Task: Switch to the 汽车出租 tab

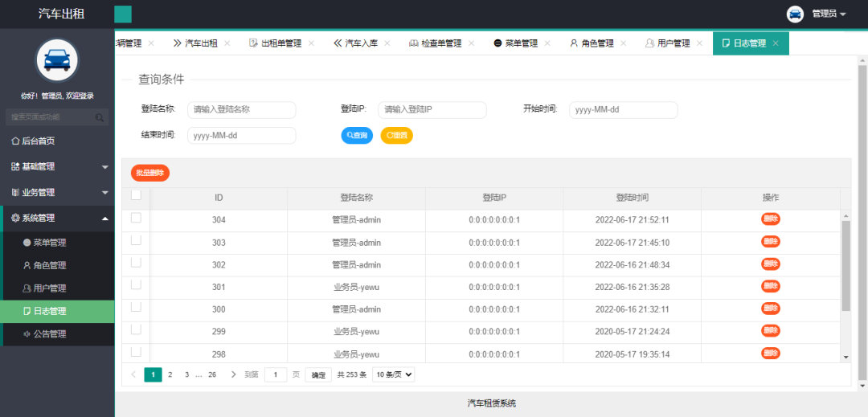Action: pyautogui.click(x=194, y=43)
